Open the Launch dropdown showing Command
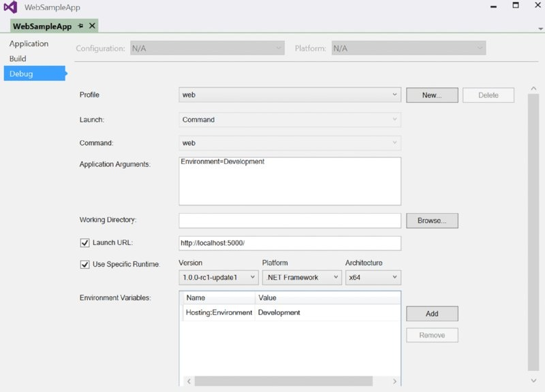The height and width of the screenshot is (392, 545). 290,120
